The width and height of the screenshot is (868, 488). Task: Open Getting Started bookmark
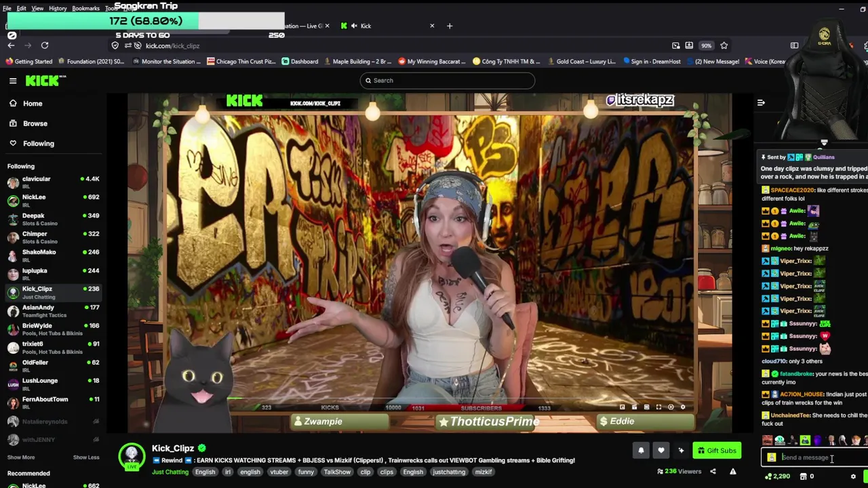(x=29, y=62)
